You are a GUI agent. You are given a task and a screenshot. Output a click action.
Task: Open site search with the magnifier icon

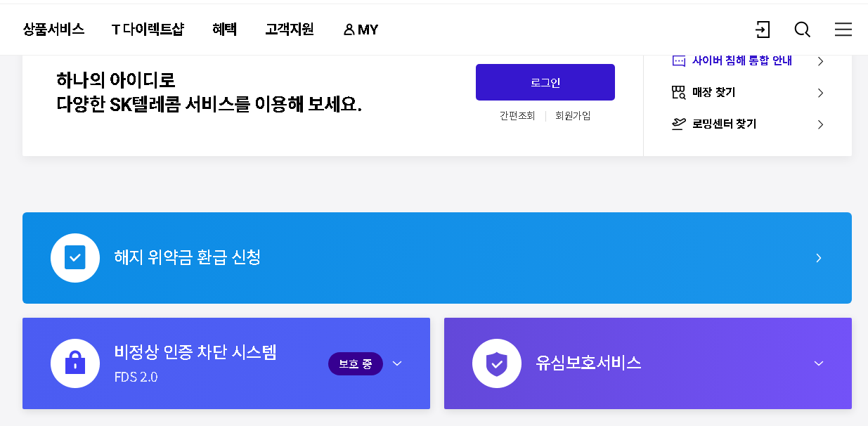pyautogui.click(x=802, y=30)
